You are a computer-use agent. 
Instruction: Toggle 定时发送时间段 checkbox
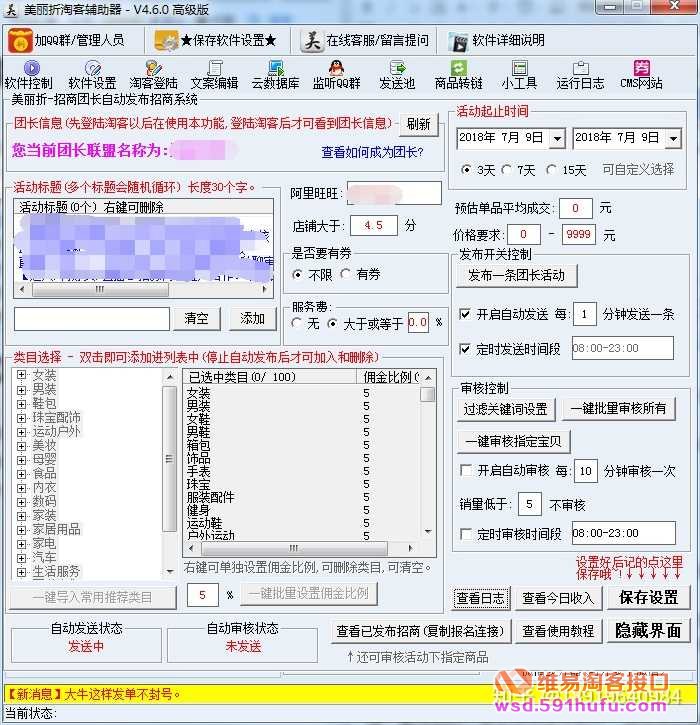[x=465, y=349]
